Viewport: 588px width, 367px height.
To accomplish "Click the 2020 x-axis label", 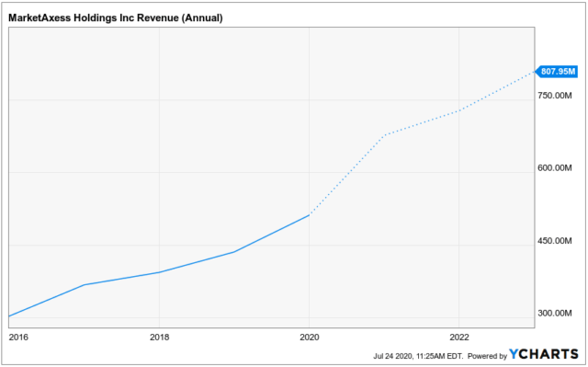I will (310, 337).
